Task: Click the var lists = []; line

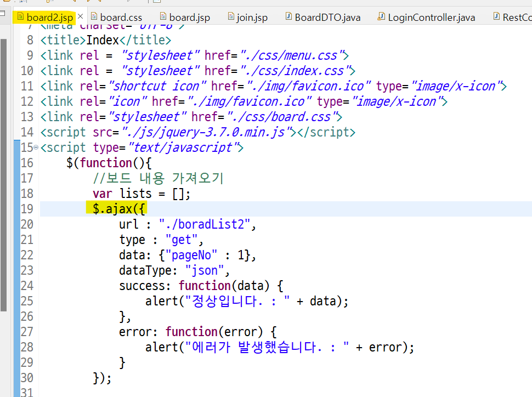Action: 142,194
